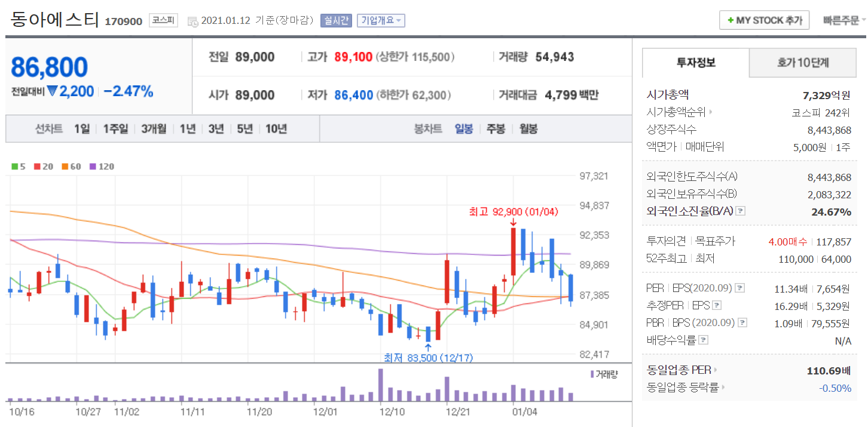This screenshot has width=868, height=427.
Task: Click the MY STOCK 추가 button
Action: tap(763, 20)
